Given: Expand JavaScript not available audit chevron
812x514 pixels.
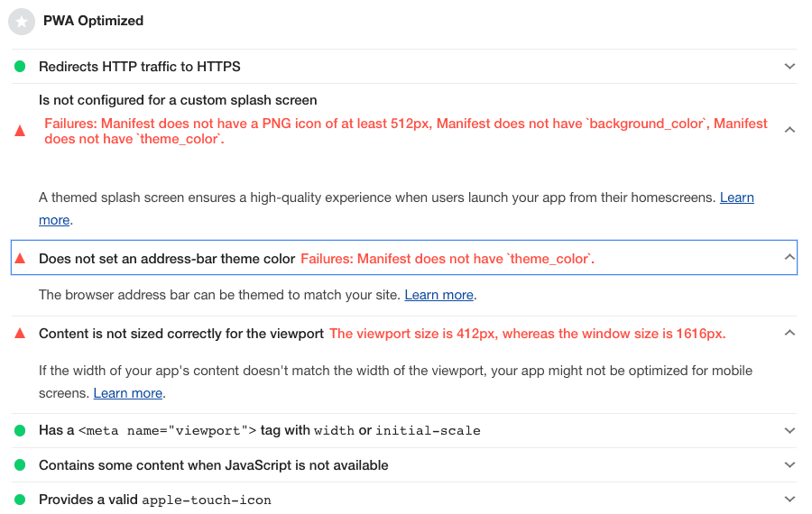Looking at the screenshot, I should pyautogui.click(x=789, y=464).
